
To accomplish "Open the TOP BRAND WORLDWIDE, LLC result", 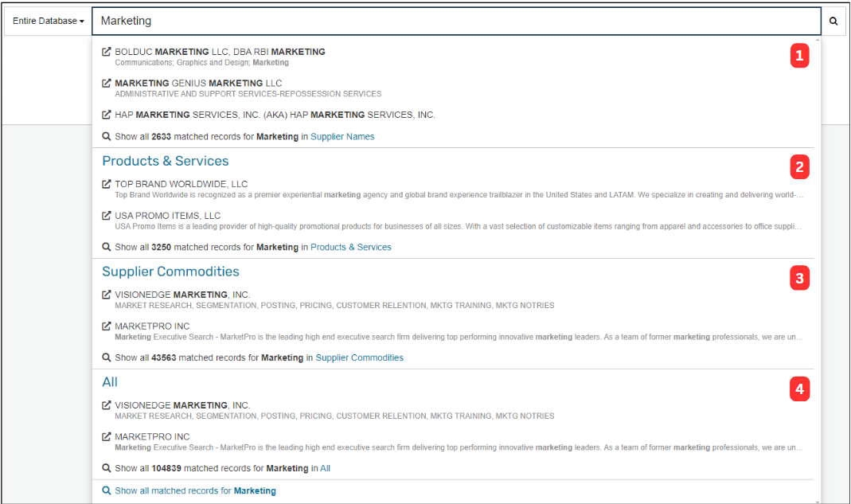I will pos(181,184).
